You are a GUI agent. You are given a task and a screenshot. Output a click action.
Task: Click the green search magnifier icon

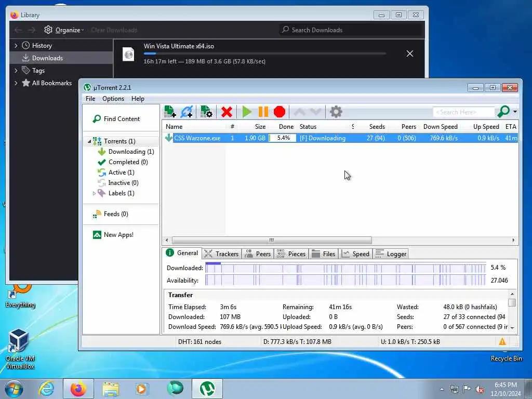coord(503,111)
